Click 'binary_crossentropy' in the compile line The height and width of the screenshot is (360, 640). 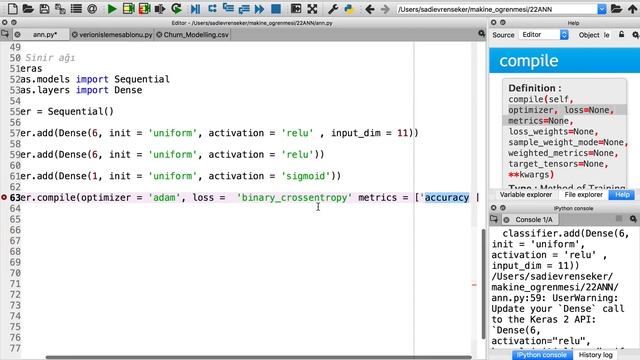click(x=294, y=198)
